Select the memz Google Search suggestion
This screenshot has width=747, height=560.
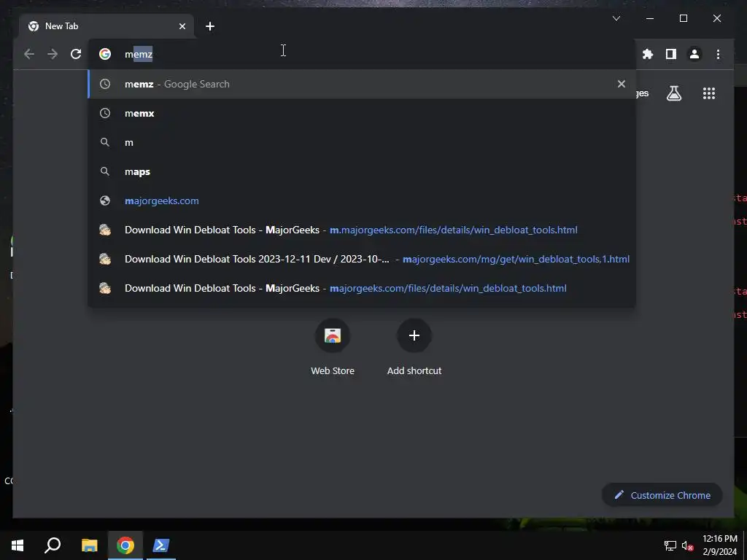click(362, 84)
